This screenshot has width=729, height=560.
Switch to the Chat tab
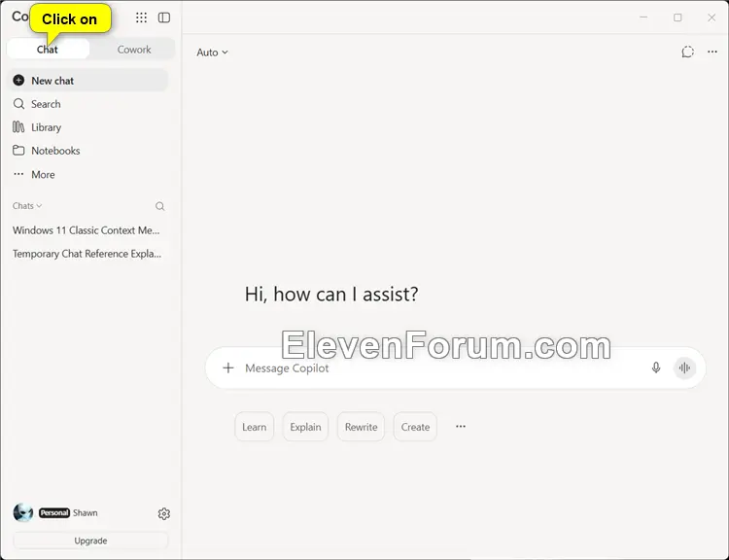click(x=48, y=50)
